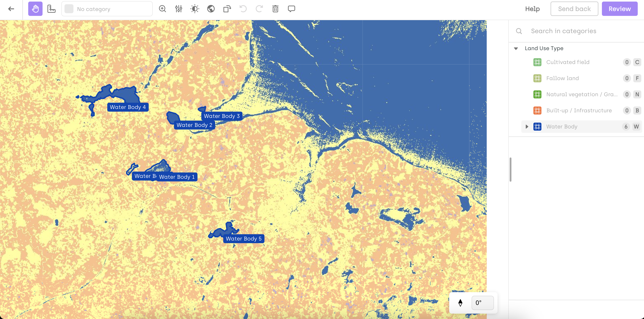The height and width of the screenshot is (319, 644).
Task: Open image adjustment sliders settings
Action: (x=178, y=9)
